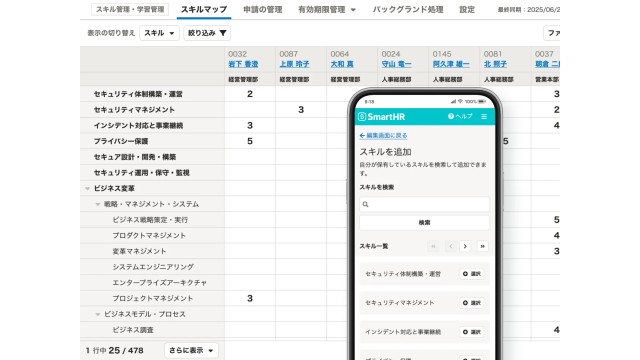Open ヘルプ in the phone header

coord(460,116)
